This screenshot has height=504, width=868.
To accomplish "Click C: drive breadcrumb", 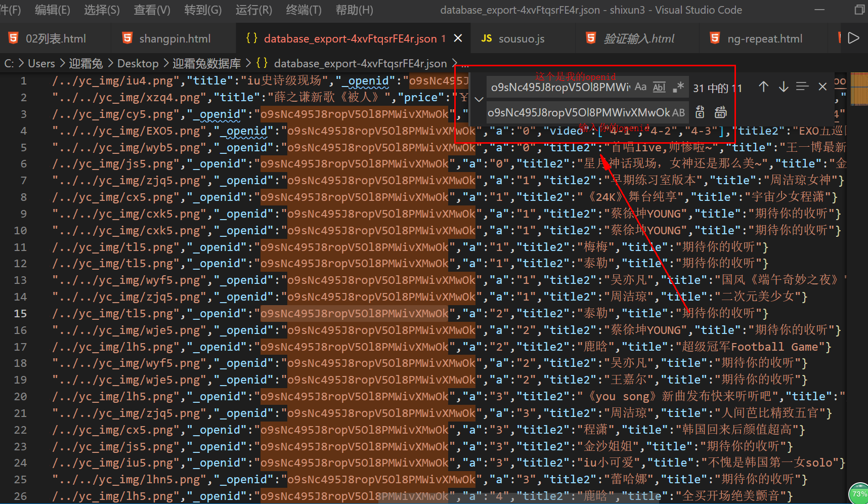I will (9, 64).
